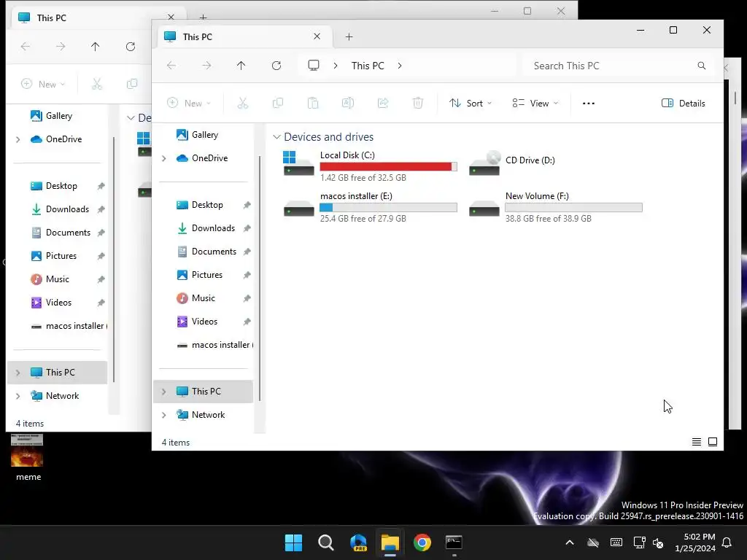Click the Rename icon in the front window toolbar
747x560 pixels.
point(348,103)
